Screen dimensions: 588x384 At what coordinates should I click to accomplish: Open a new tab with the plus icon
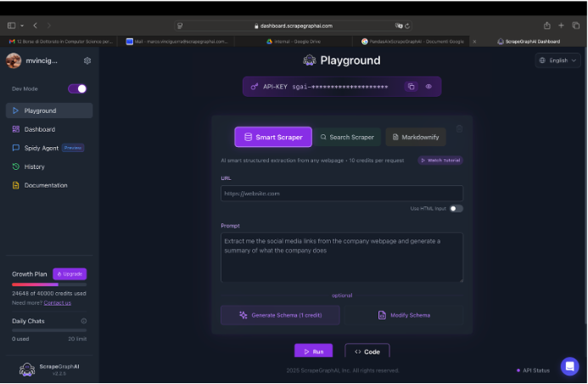[561, 25]
